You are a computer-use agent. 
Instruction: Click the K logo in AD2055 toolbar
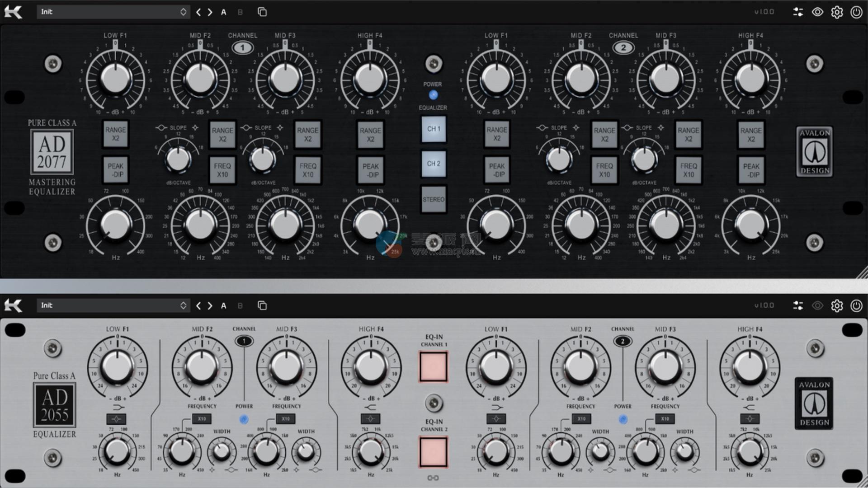pyautogui.click(x=13, y=306)
